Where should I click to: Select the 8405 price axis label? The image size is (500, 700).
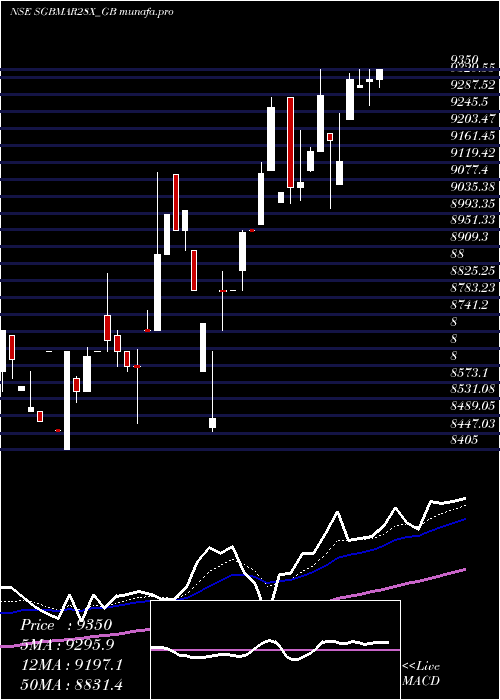464,439
